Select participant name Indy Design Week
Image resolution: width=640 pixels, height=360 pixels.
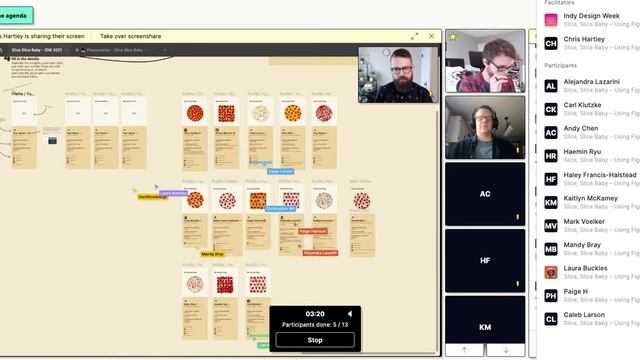(591, 16)
